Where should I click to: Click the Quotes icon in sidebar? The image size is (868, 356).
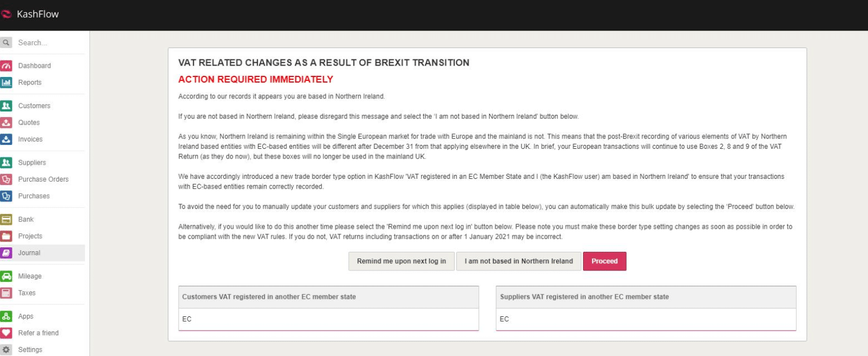pyautogui.click(x=6, y=123)
